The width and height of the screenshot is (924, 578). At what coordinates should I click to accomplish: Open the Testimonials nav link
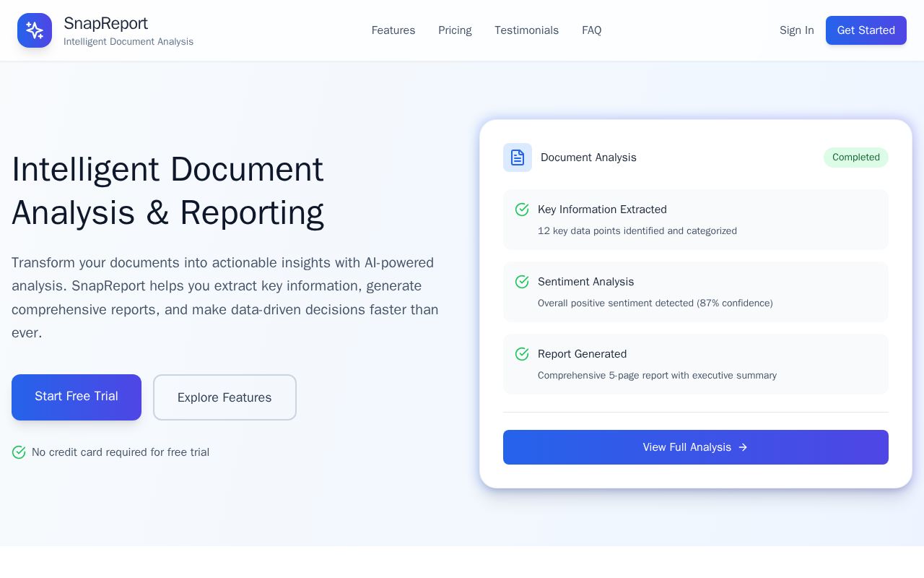[x=526, y=30]
